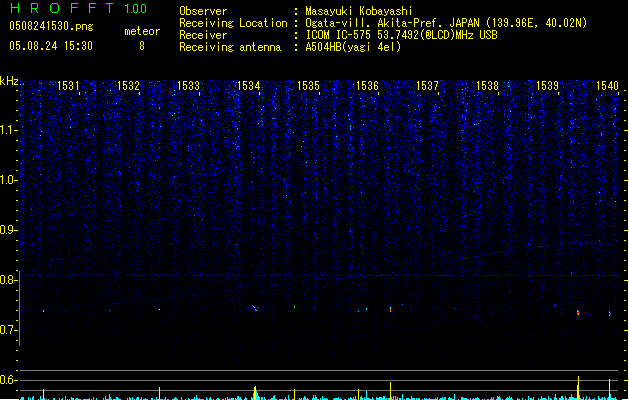Click the meteor count value 8
The image size is (629, 400).
(142, 46)
